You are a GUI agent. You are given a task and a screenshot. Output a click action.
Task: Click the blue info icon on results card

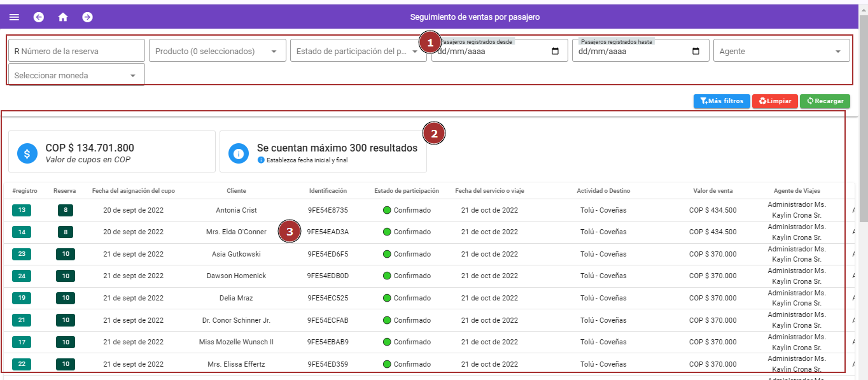click(x=239, y=153)
